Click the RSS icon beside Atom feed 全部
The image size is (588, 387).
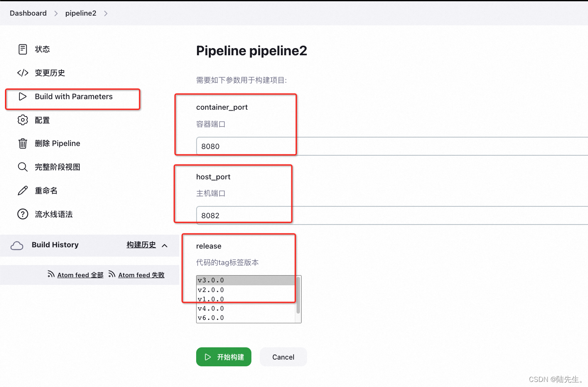pos(51,274)
